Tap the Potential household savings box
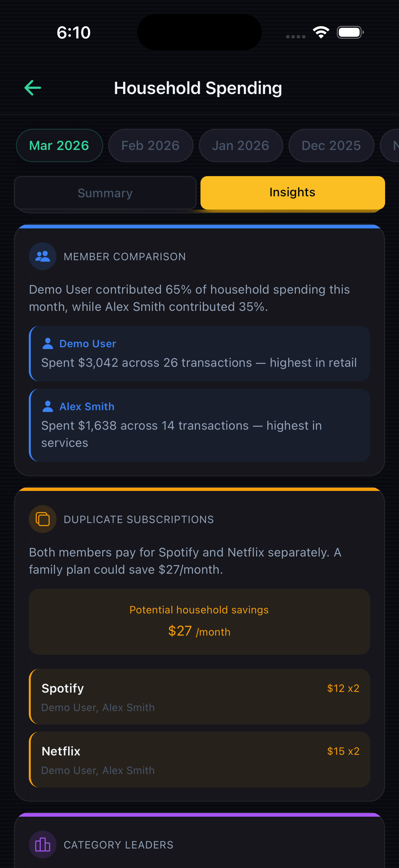The width and height of the screenshot is (399, 868). (x=199, y=622)
